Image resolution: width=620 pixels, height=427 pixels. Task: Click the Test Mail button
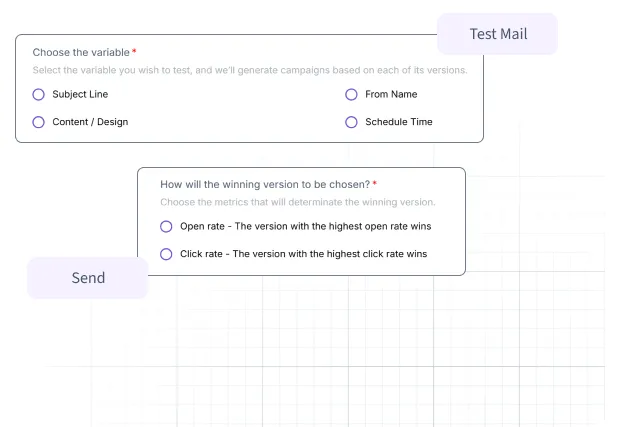coord(498,35)
